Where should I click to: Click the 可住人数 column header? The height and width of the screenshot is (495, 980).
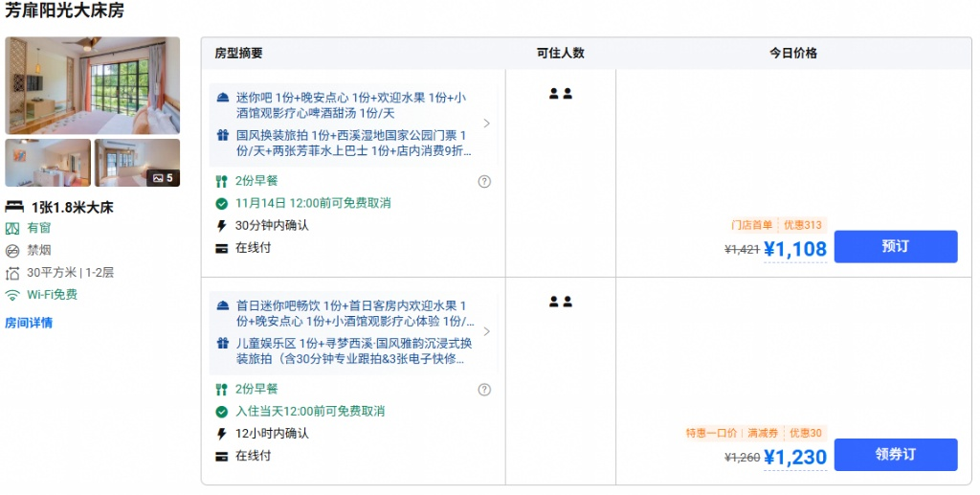[x=561, y=53]
